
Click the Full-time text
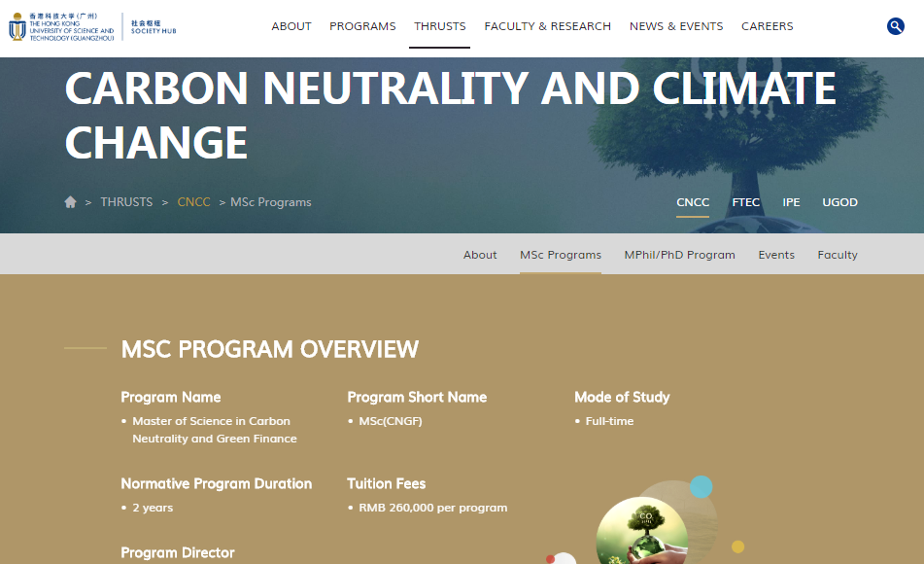coord(609,421)
